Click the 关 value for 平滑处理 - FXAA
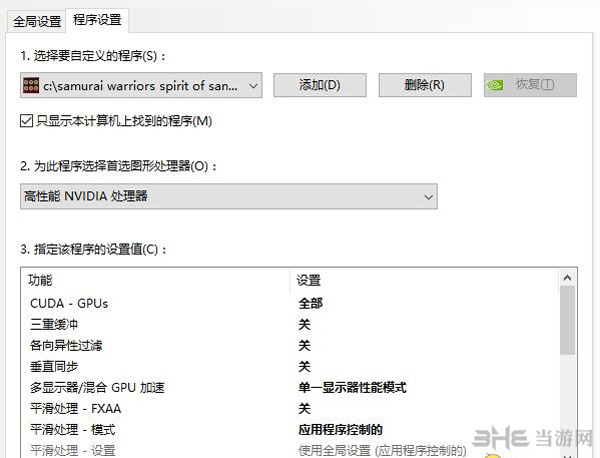The image size is (600, 458). [x=304, y=409]
